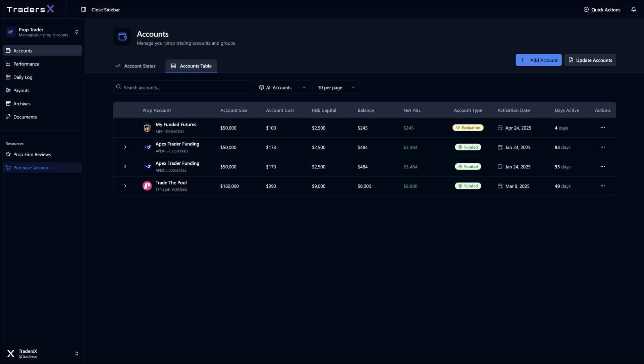The image size is (644, 364).
Task: Click the Daily Log calendar icon
Action: tap(8, 77)
